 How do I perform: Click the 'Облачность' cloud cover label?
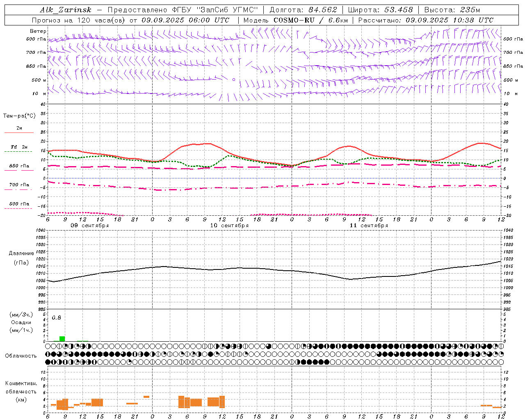21,356
